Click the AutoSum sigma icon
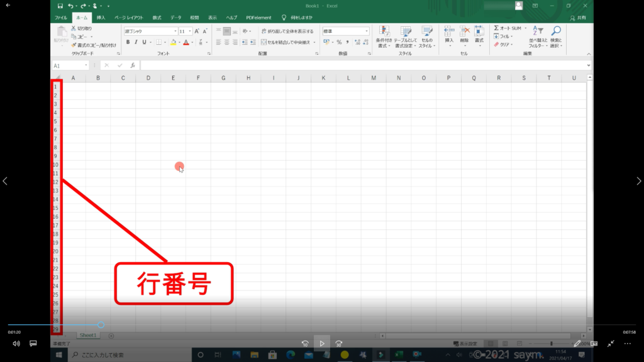The width and height of the screenshot is (644, 362). click(x=496, y=28)
